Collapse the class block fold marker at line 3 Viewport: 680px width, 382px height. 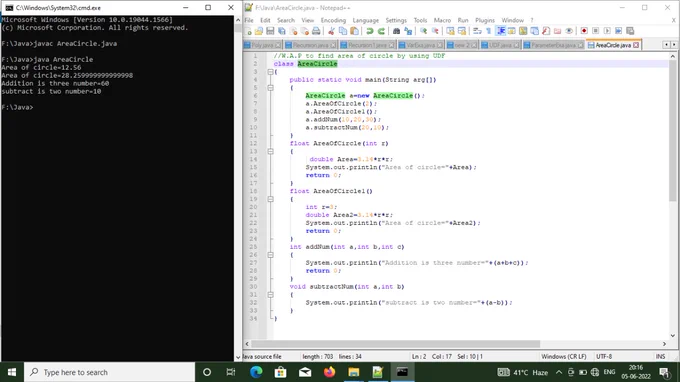tap(270, 72)
